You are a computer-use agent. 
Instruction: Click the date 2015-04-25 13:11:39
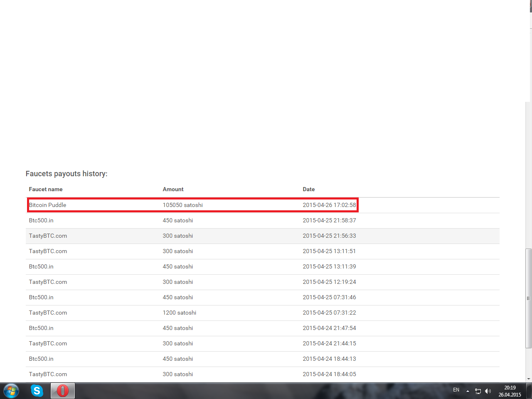pos(329,266)
